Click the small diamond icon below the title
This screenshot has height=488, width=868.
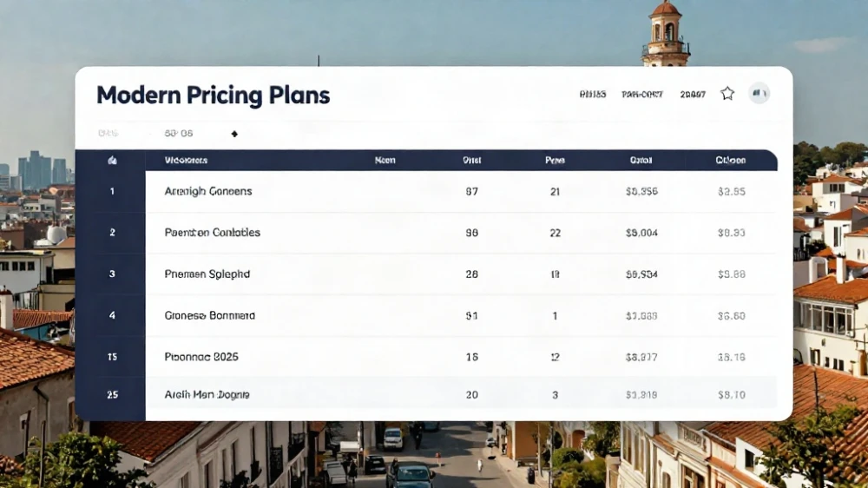coord(234,134)
